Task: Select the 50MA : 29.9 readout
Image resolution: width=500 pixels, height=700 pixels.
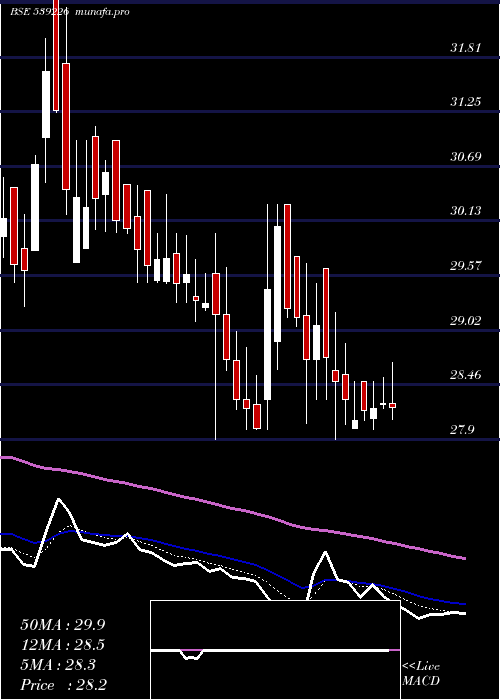Action: (x=63, y=625)
